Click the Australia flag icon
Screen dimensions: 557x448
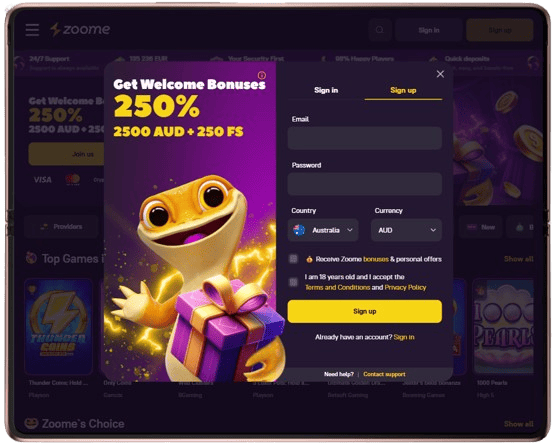pos(299,230)
